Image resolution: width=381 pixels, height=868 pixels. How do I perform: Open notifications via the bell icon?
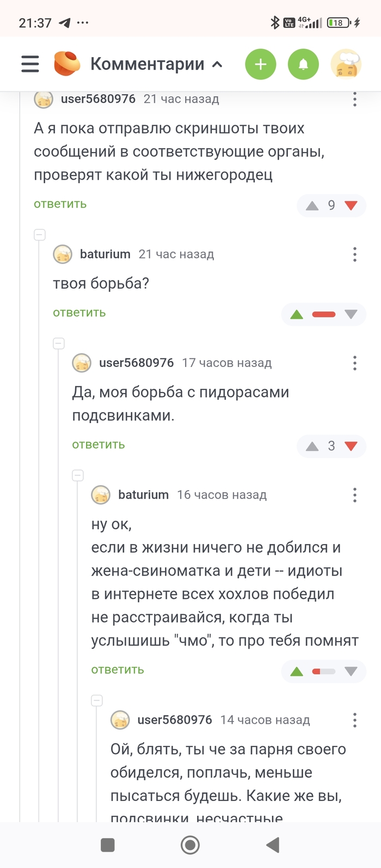point(303,64)
